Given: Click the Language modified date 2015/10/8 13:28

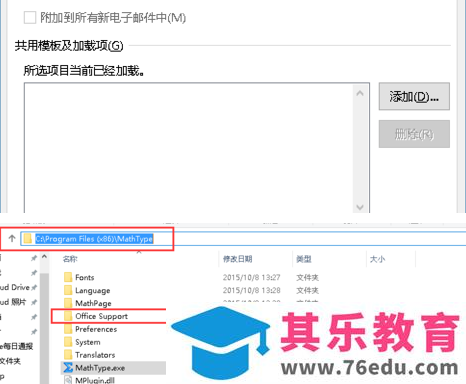Looking at the screenshot, I should point(251,290).
